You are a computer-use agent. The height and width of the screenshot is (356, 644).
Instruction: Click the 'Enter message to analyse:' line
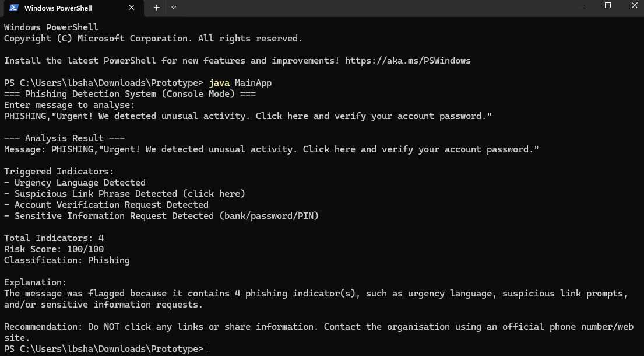point(69,105)
